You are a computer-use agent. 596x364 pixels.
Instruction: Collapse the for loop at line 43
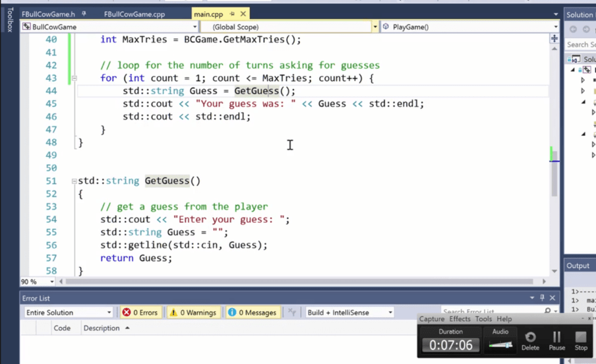pos(74,78)
